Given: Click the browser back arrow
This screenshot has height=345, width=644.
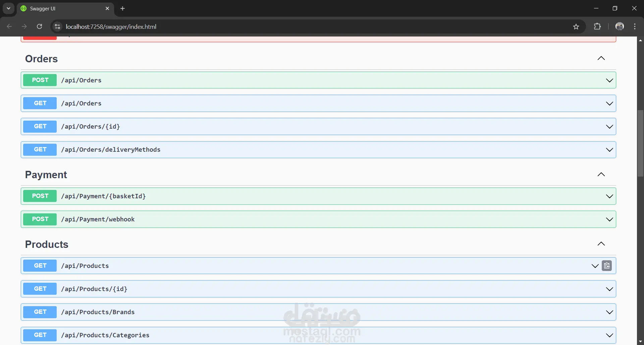Looking at the screenshot, I should click(x=9, y=26).
